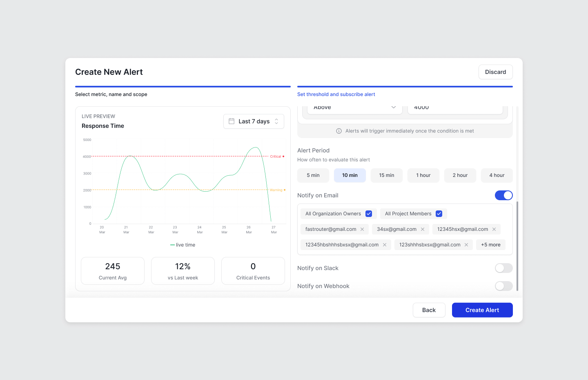
Task: Click the Discard button
Action: tap(495, 72)
